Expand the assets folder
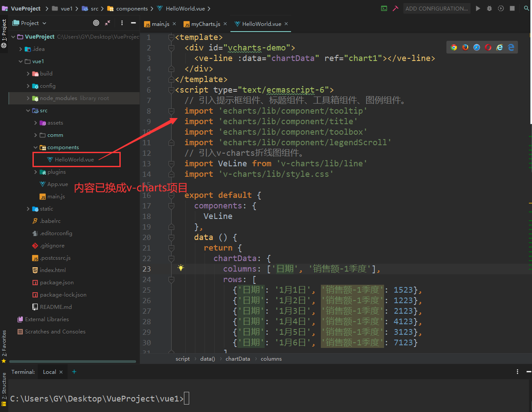 (36, 123)
